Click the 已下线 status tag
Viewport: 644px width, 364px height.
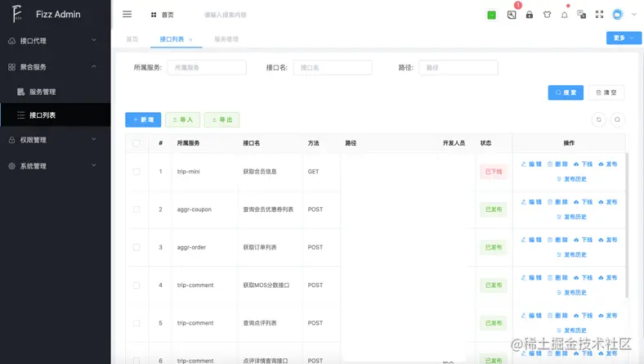tap(494, 172)
